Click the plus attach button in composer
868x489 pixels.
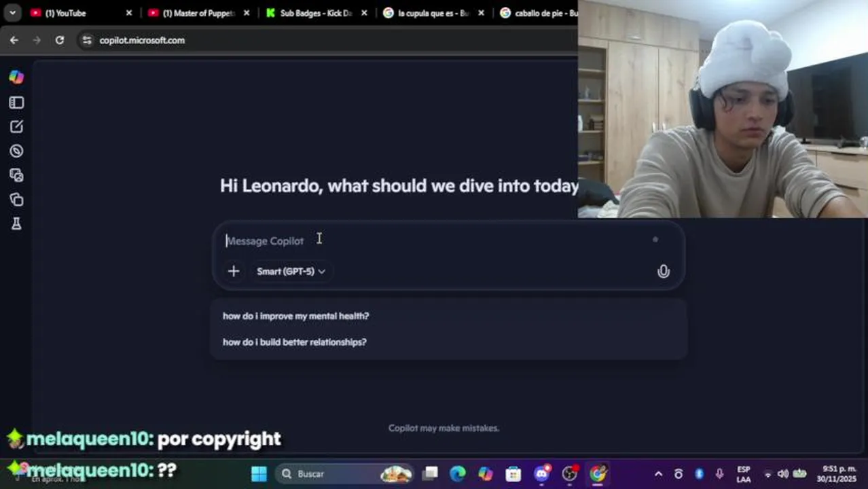[233, 271]
